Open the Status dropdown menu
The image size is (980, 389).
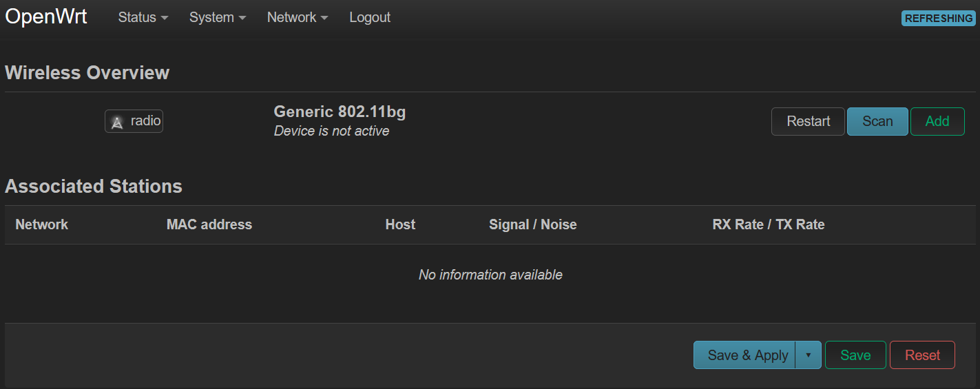tap(143, 18)
